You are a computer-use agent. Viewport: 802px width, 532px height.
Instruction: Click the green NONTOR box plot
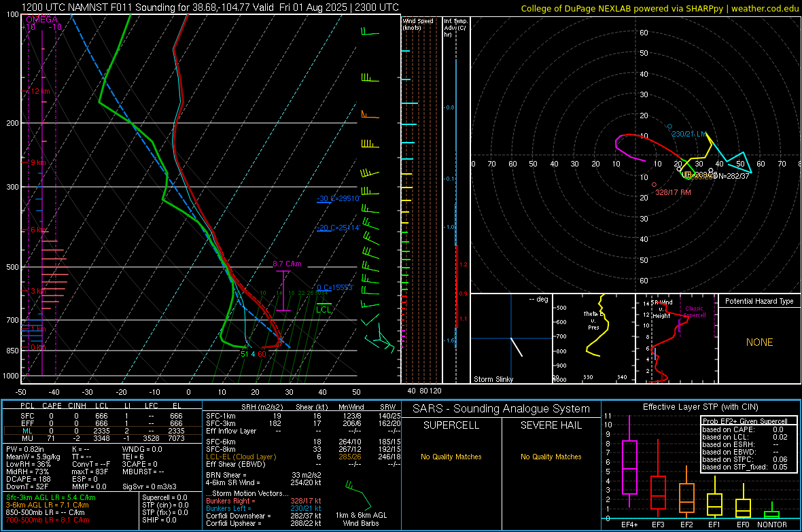coord(772,512)
